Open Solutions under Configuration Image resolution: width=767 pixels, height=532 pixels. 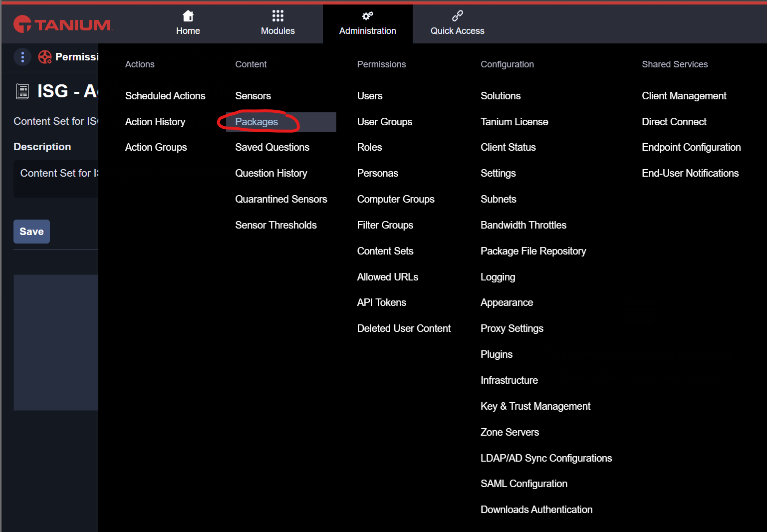click(x=501, y=96)
